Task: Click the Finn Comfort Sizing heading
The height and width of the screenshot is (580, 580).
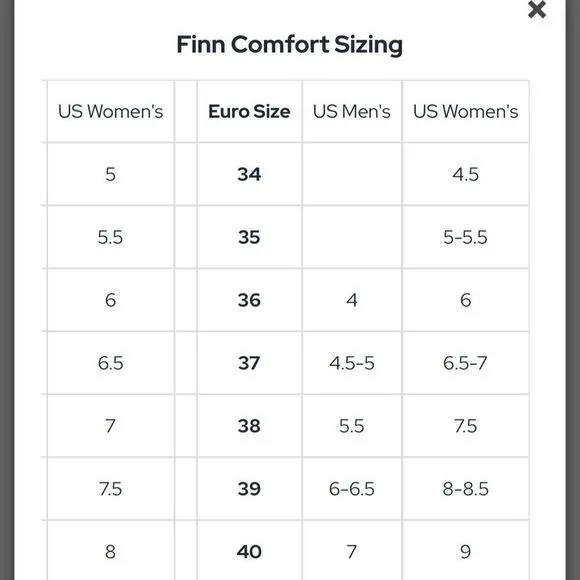Action: pos(290,45)
